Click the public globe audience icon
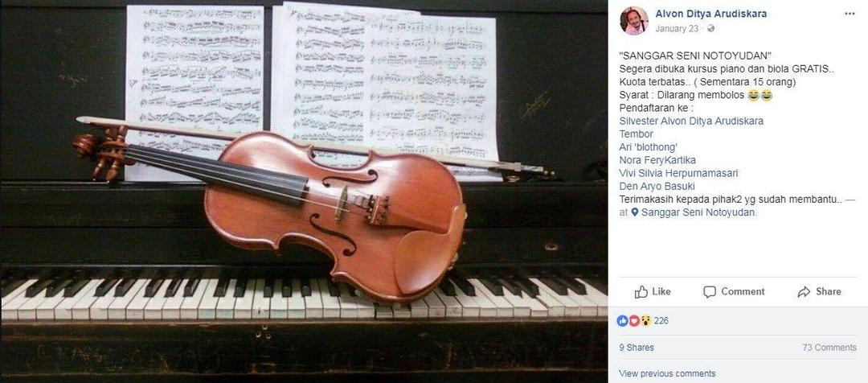Image resolution: width=868 pixels, height=383 pixels. coord(710,29)
